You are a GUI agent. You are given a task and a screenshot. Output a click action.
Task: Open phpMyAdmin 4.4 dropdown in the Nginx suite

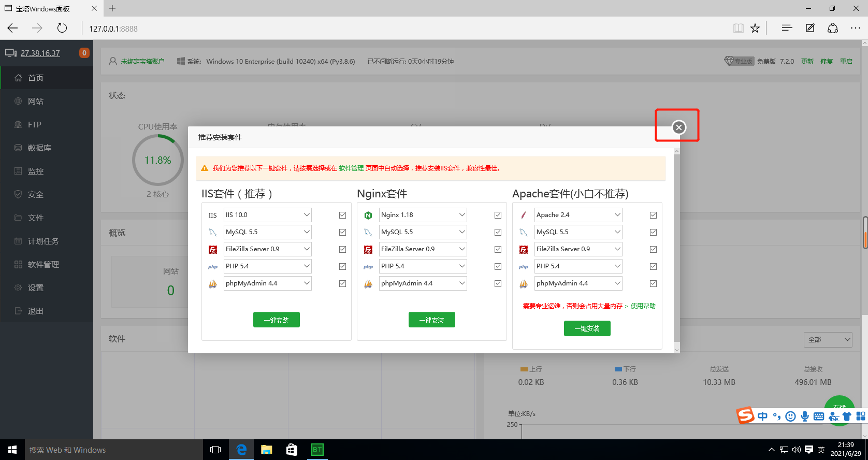click(423, 283)
